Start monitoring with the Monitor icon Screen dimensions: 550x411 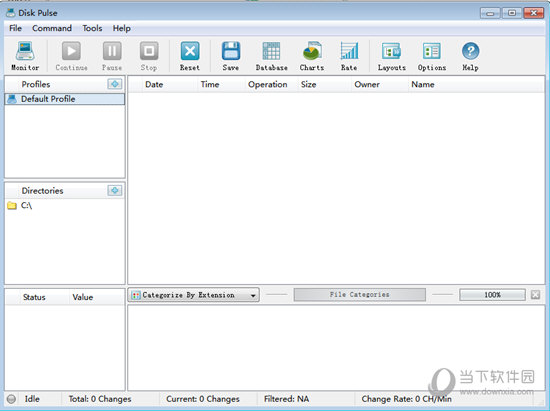(25, 51)
